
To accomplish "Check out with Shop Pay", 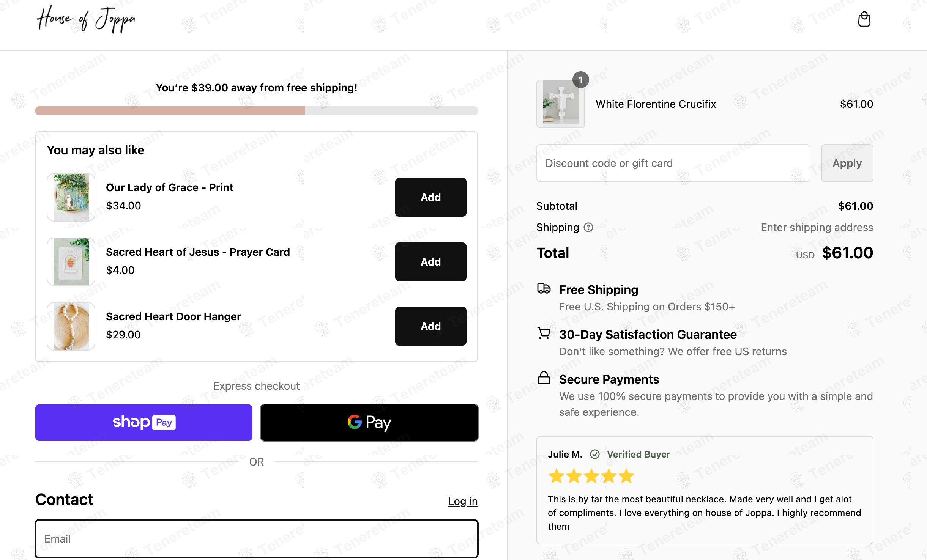I will click(x=144, y=422).
